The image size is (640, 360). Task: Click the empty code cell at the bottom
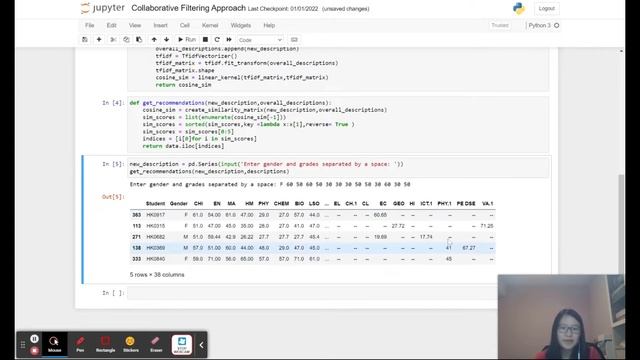tap(312, 293)
